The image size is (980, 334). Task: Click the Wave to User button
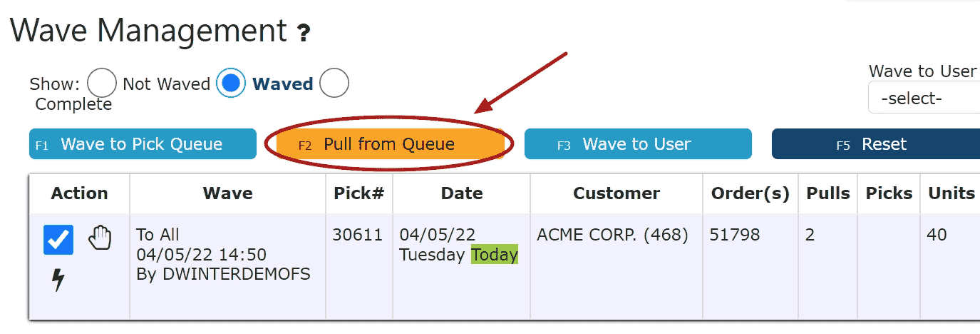click(637, 144)
